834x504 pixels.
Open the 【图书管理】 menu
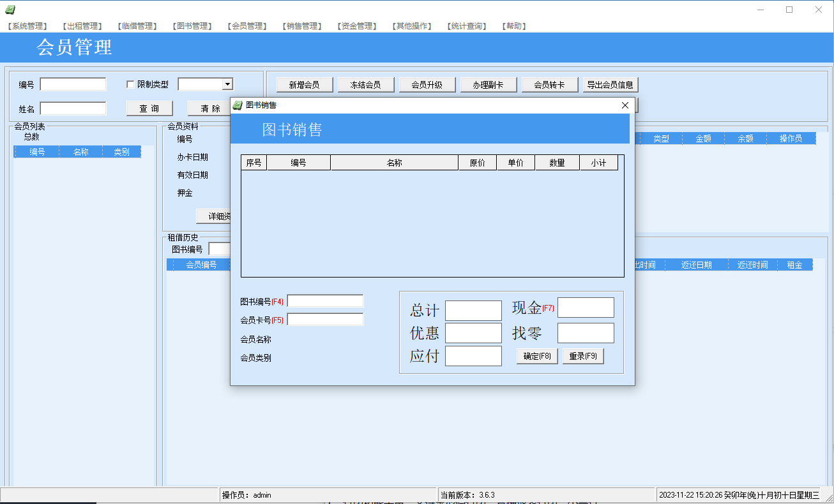coord(192,26)
